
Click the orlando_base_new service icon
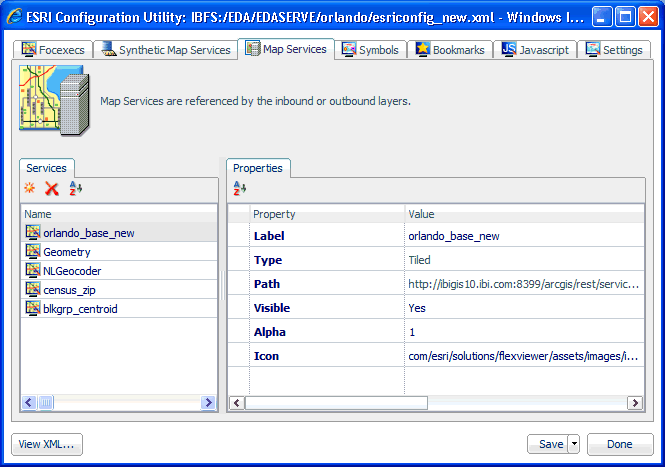[x=33, y=232]
